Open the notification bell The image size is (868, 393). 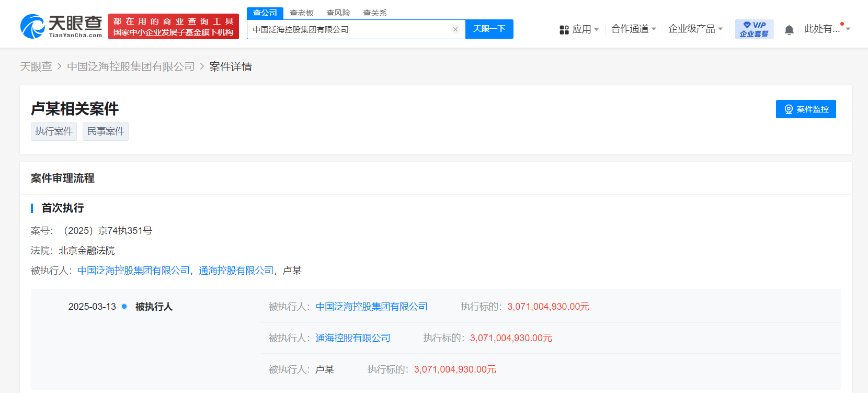pyautogui.click(x=789, y=30)
